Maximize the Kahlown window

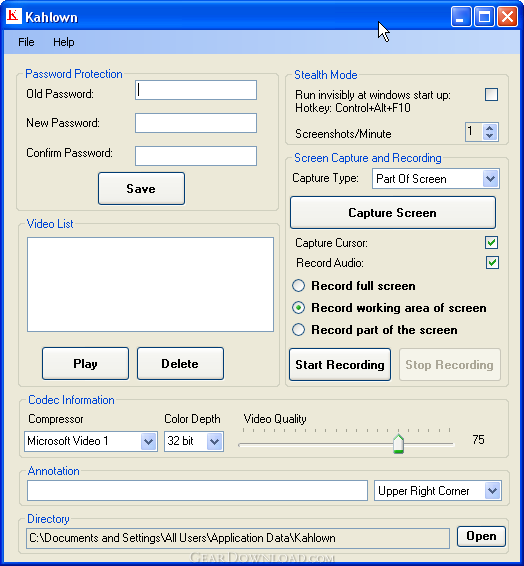click(484, 17)
